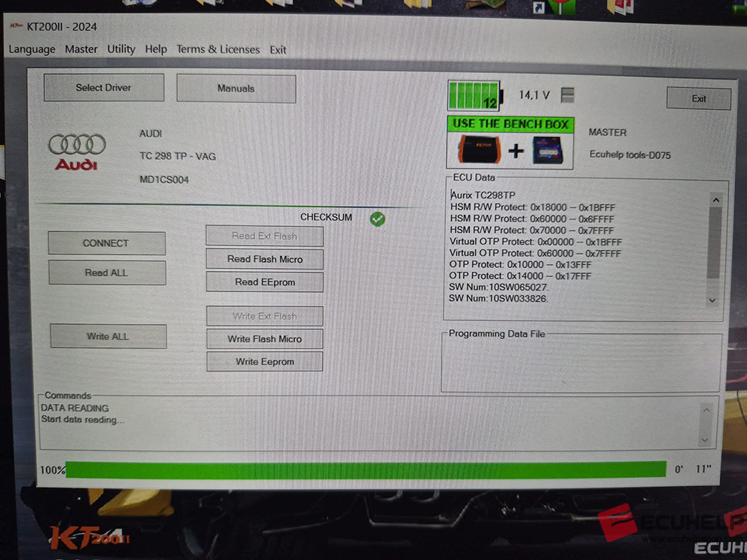Click the Read Ext Flash button

[x=264, y=236]
